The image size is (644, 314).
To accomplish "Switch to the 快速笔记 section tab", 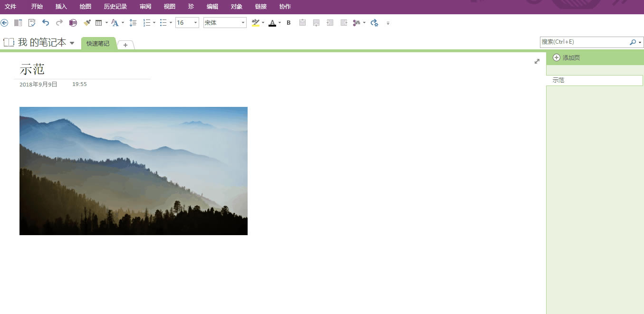I will [98, 44].
